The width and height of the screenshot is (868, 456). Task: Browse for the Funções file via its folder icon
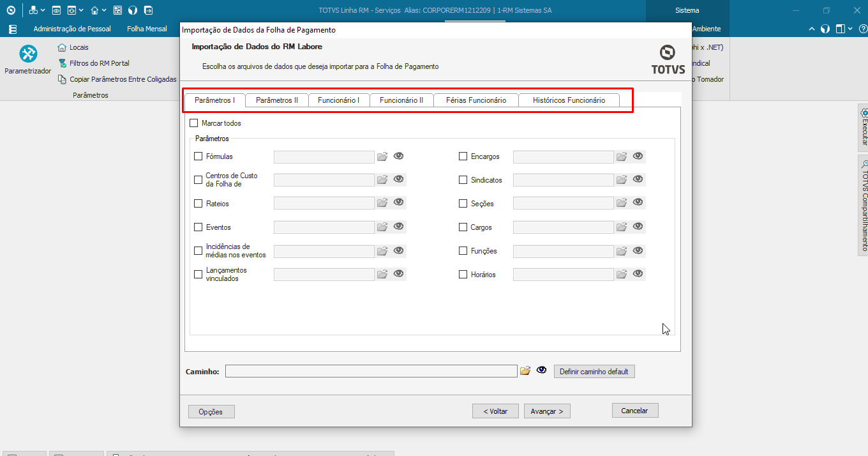click(622, 251)
